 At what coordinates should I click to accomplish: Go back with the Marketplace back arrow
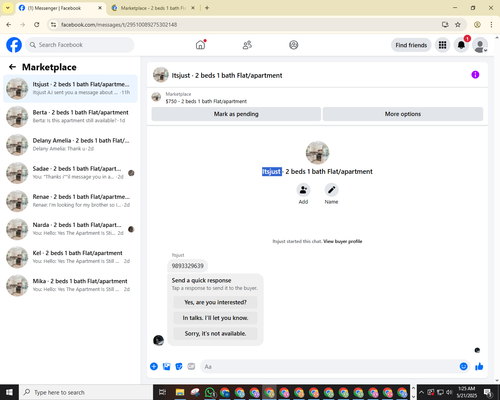12,67
